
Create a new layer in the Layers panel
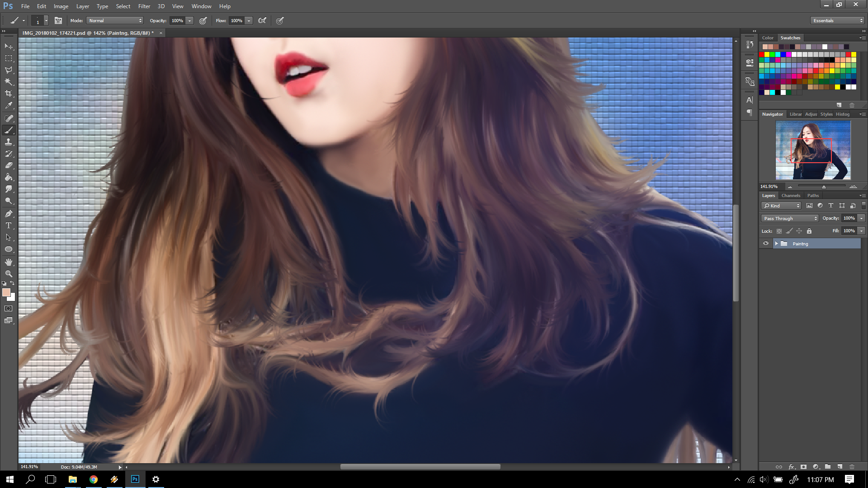click(x=840, y=467)
